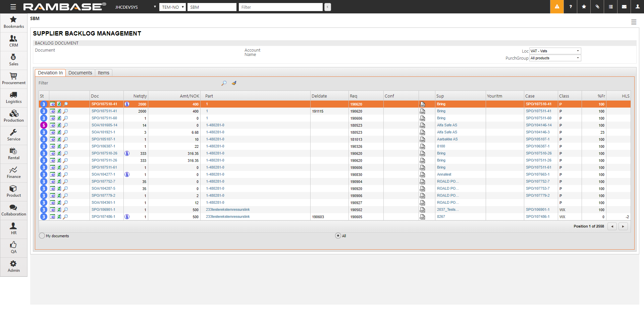Clear filter using the broom icon
Image resolution: width=644 pixels, height=314 pixels.
click(234, 83)
